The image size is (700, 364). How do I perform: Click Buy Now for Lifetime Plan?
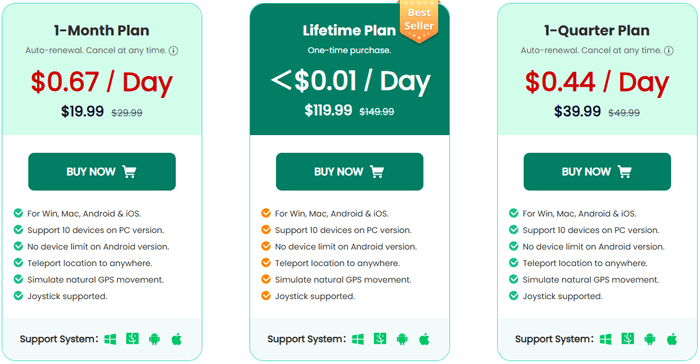click(350, 172)
